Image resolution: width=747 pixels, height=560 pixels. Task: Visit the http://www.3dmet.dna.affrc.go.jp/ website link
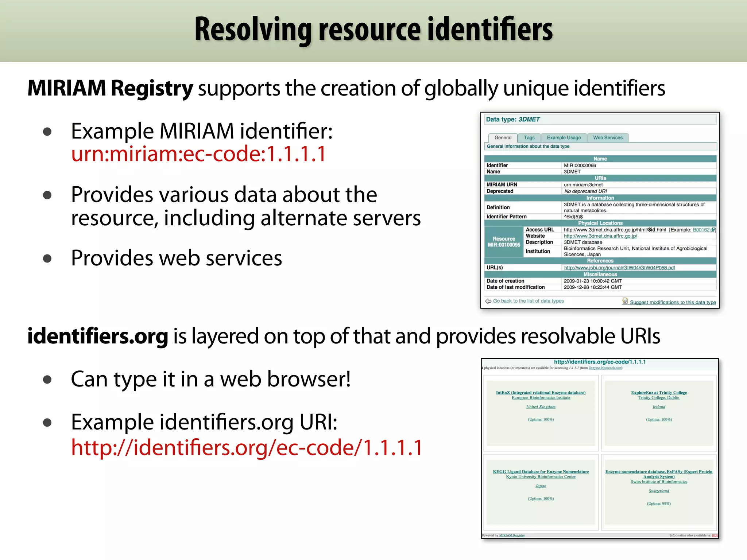coord(600,236)
